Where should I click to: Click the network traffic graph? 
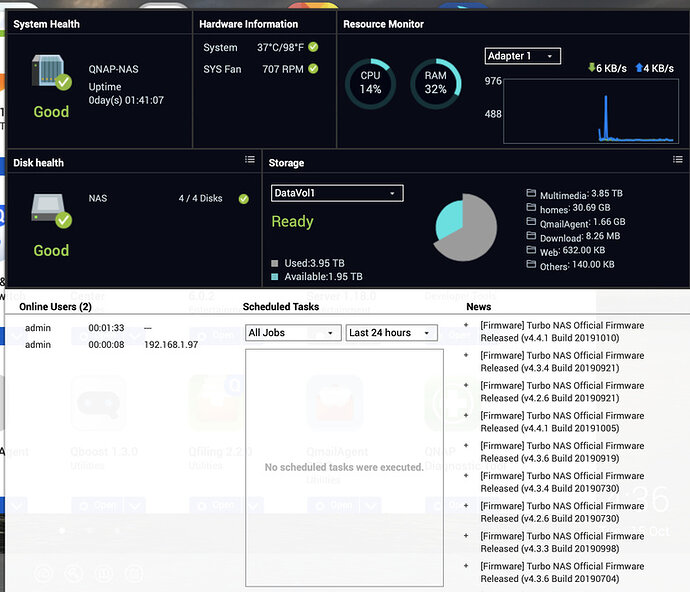coord(591,111)
